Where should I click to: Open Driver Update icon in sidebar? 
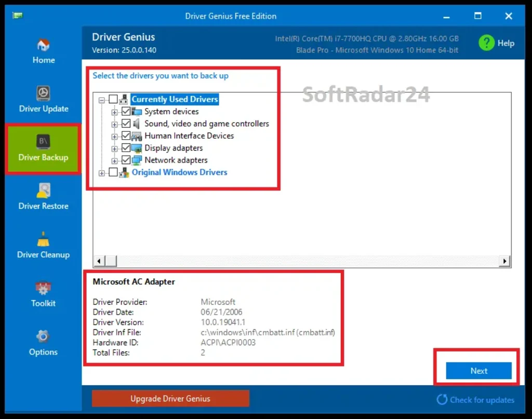point(43,93)
